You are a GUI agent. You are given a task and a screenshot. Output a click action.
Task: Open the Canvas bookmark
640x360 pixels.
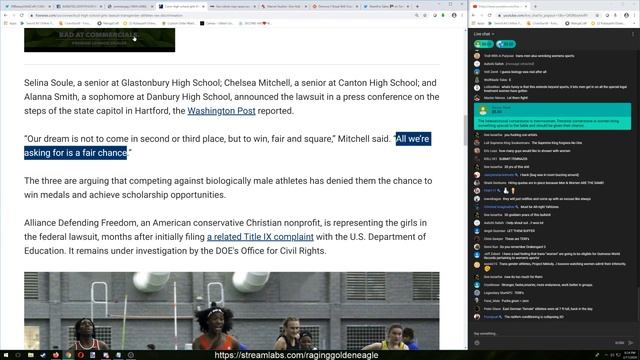click(216, 23)
